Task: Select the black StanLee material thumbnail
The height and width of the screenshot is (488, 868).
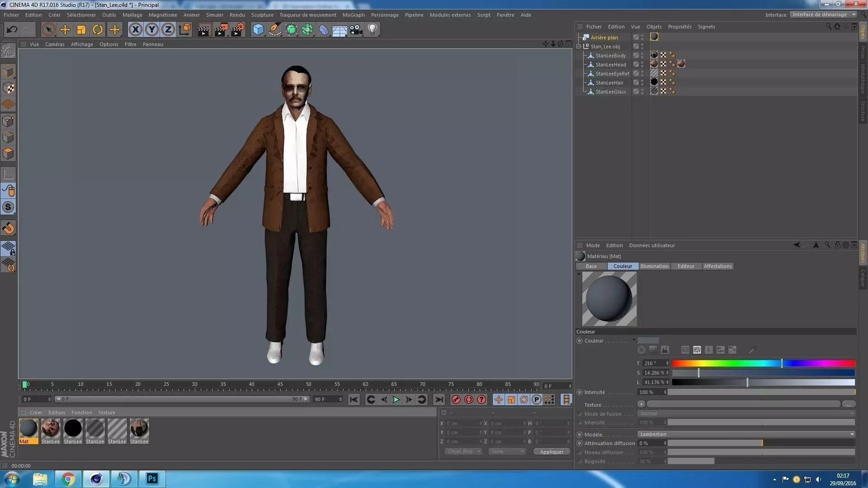Action: tap(73, 428)
